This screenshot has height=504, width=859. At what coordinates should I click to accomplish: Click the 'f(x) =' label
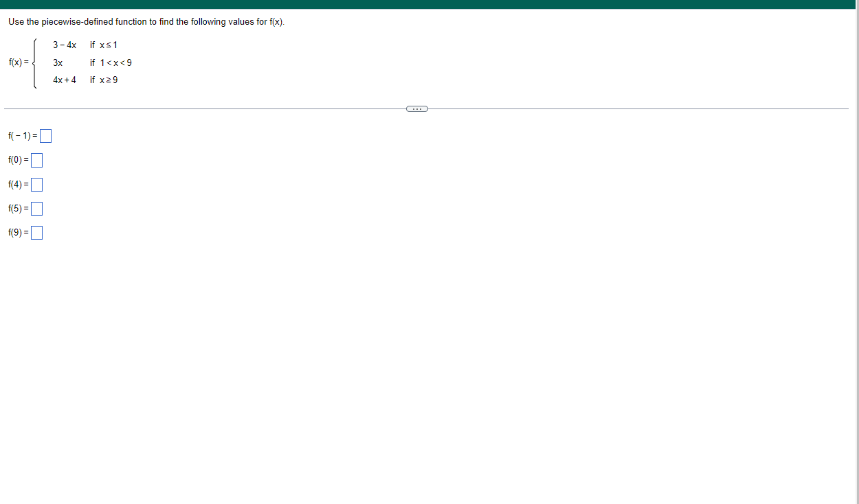click(x=19, y=62)
